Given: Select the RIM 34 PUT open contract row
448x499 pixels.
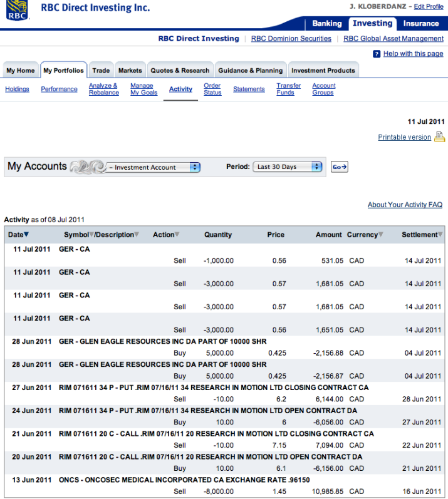Looking at the screenshot, I should [224, 416].
